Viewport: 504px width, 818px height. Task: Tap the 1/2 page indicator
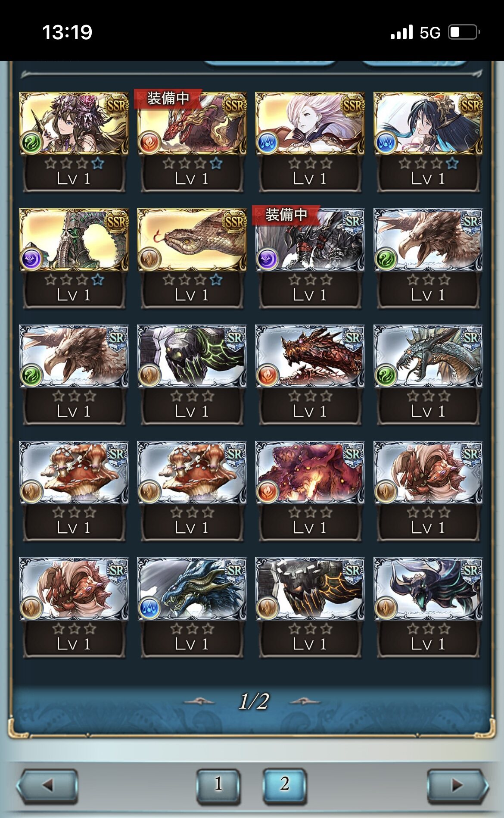coord(254,701)
